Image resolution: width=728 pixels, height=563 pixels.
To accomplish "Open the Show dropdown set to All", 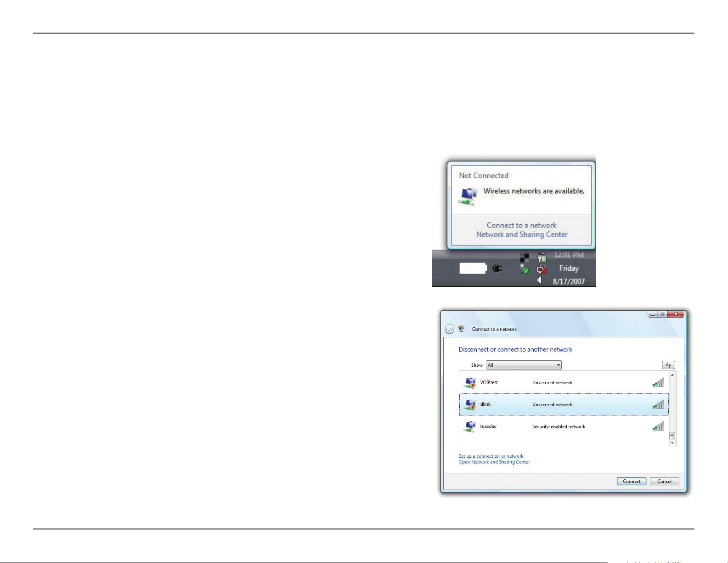I will click(524, 365).
